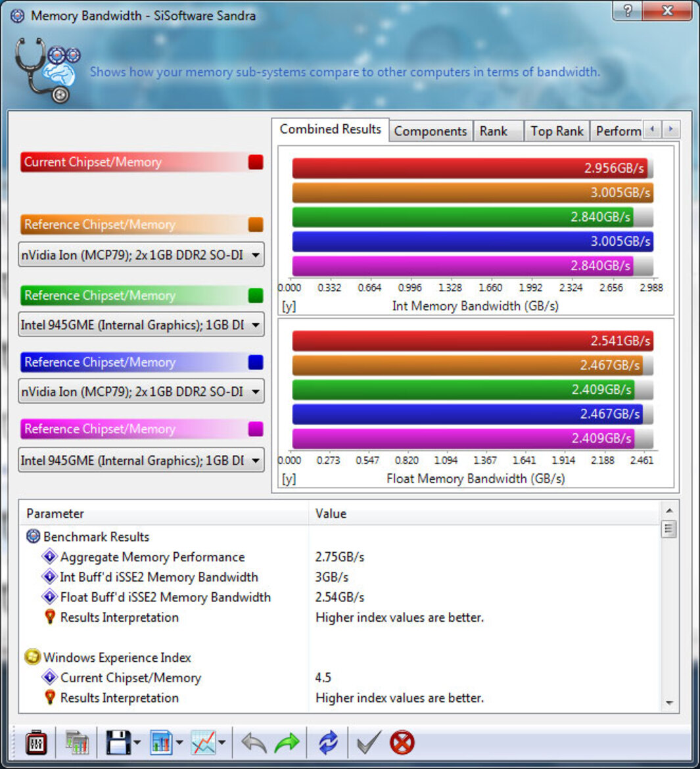Open the Perform tab
The width and height of the screenshot is (700, 769).
point(618,131)
